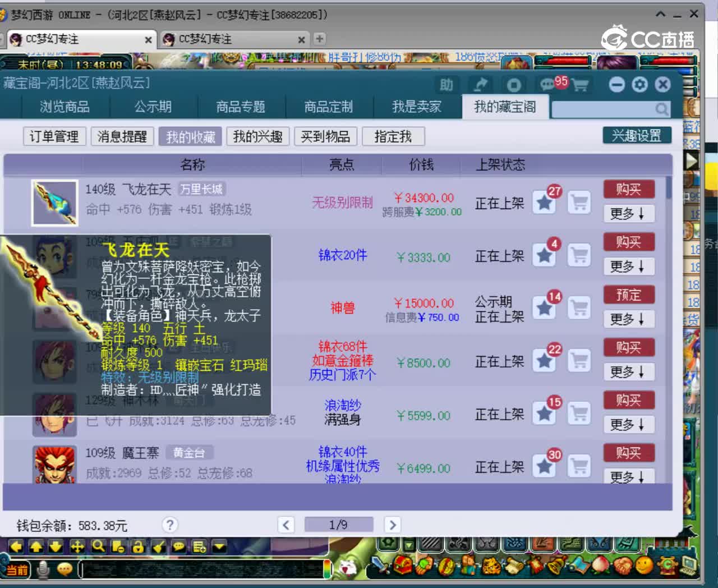Open the 我的兴趣 sub-tab
This screenshot has height=588, width=718.
click(258, 136)
